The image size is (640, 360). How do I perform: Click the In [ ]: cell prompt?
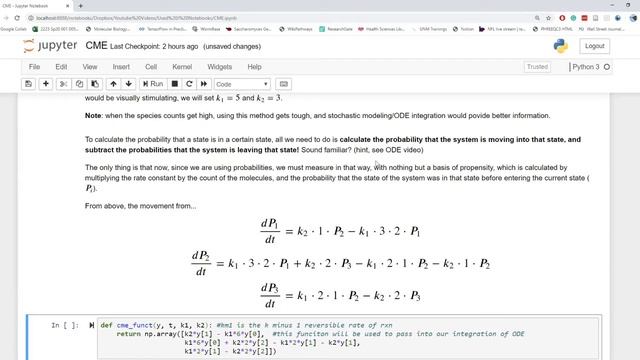pyautogui.click(x=65, y=325)
